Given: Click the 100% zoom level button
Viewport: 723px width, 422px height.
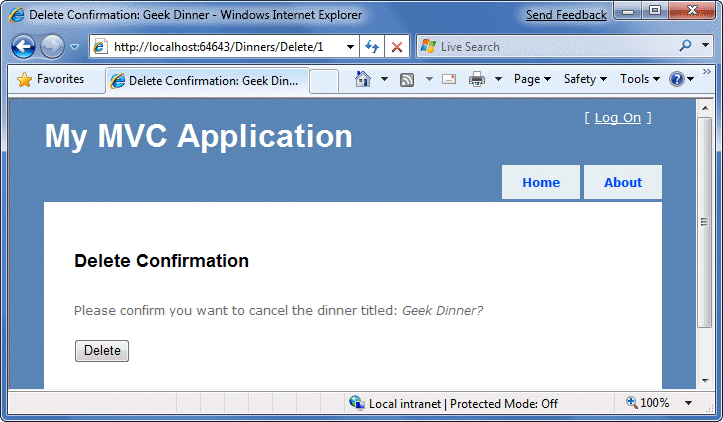Looking at the screenshot, I should coord(648,403).
